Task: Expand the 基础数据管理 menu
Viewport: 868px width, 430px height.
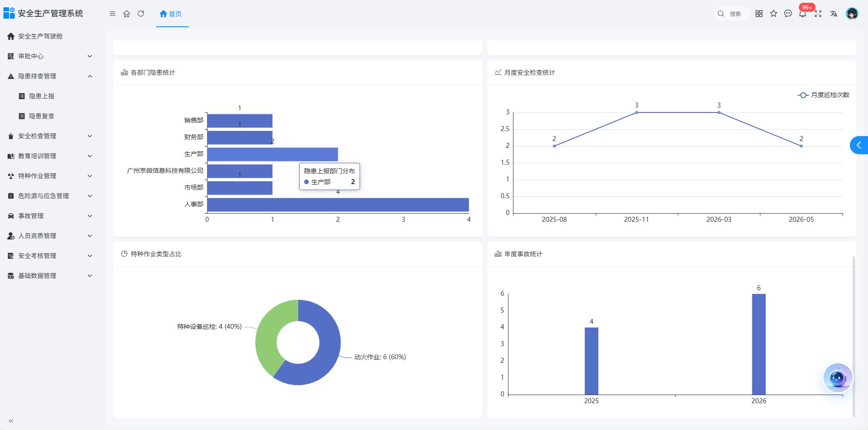Action: (50, 276)
